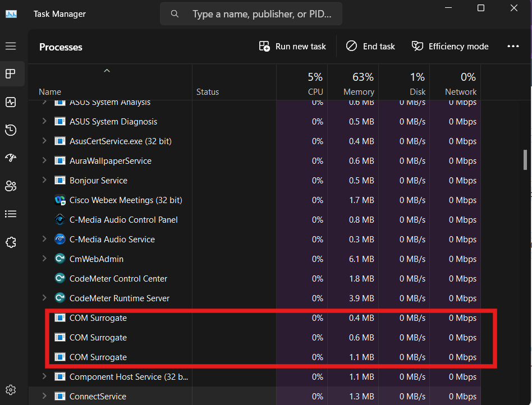Click the ConnectService process icon

[60, 396]
